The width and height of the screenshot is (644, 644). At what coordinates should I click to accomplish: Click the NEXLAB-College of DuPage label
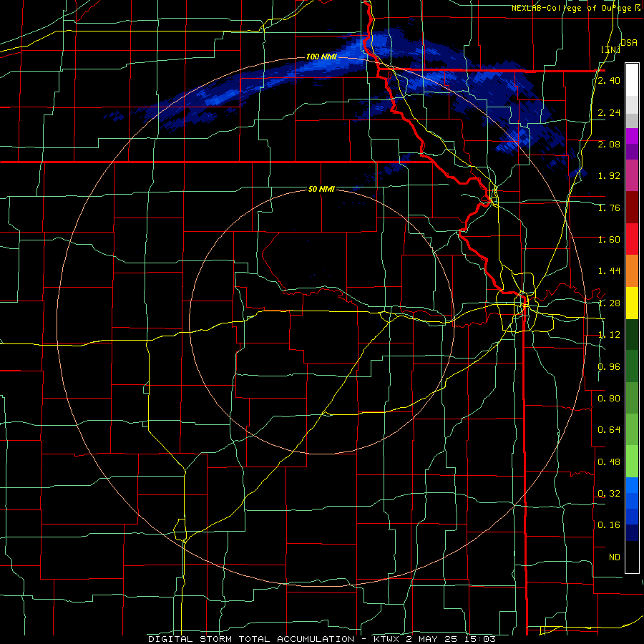point(572,8)
